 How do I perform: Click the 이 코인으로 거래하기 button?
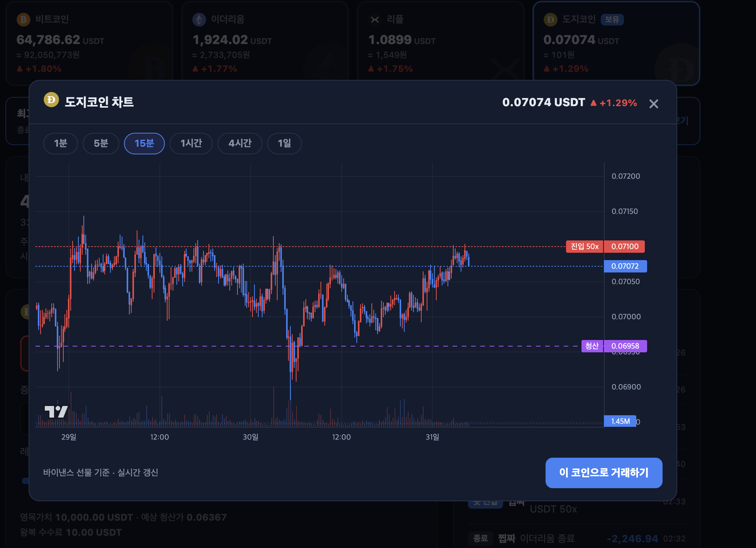(x=604, y=473)
